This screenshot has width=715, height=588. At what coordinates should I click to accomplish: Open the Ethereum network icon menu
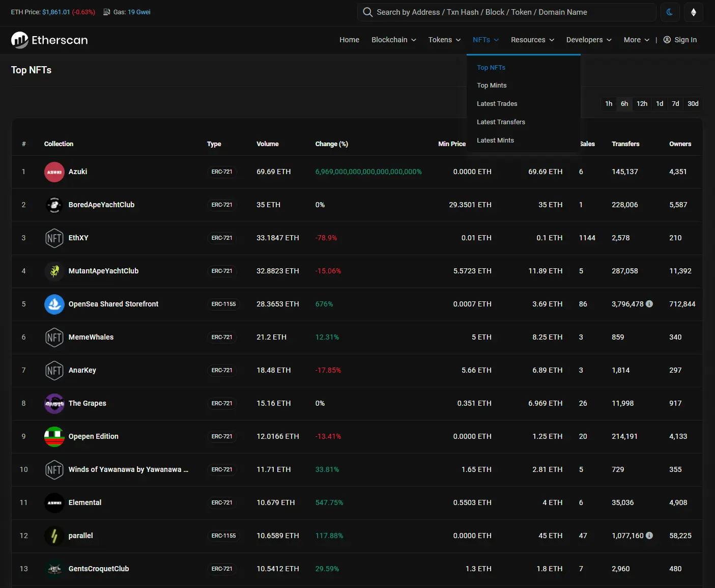[x=694, y=12]
